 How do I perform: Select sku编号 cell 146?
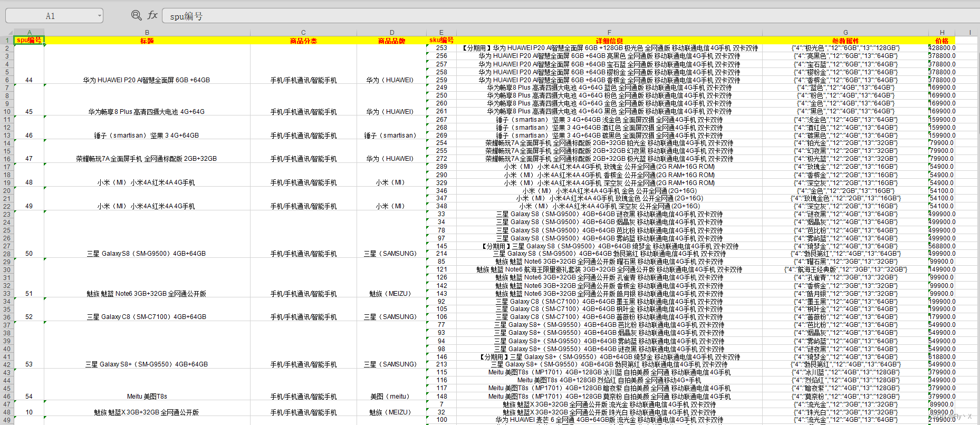441,357
